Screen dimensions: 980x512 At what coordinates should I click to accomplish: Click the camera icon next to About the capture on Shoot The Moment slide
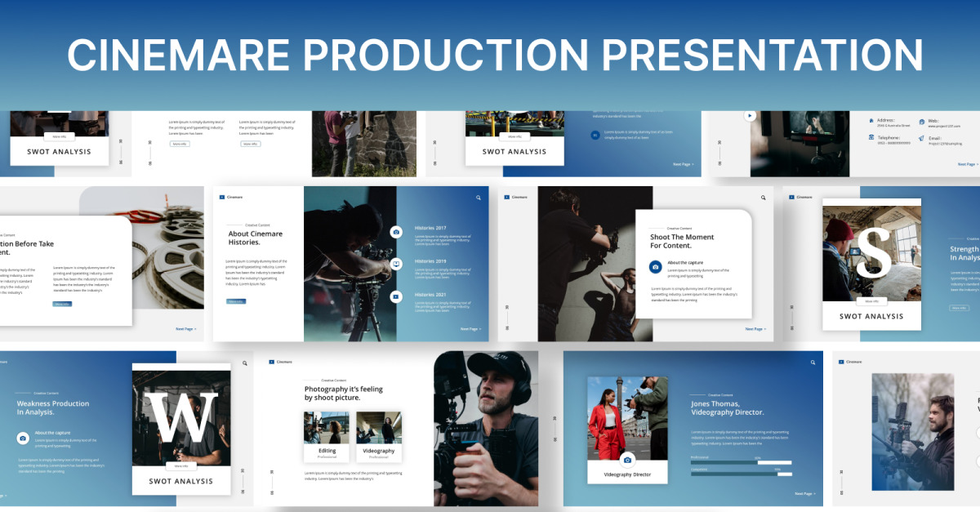point(655,267)
